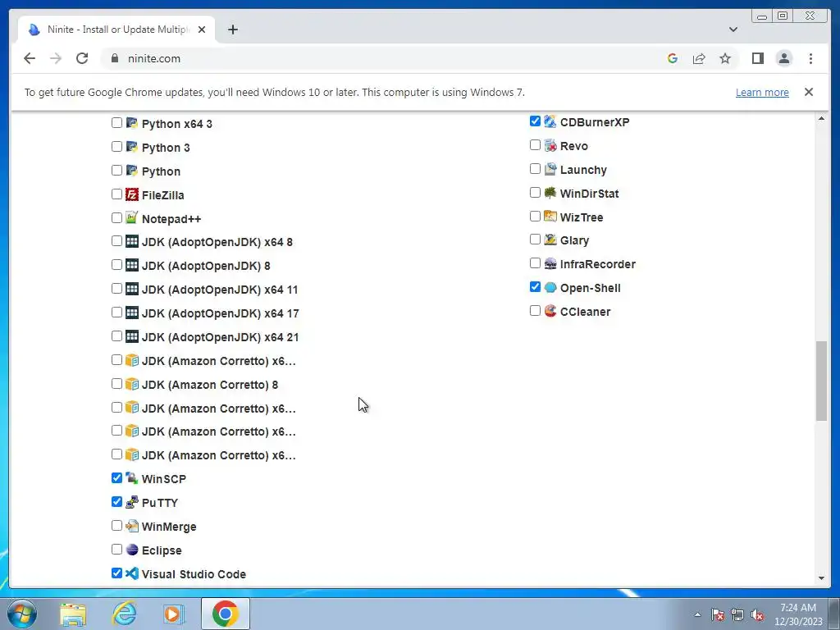Click the muted volume tray icon
Image resolution: width=840 pixels, height=630 pixels.
(757, 615)
